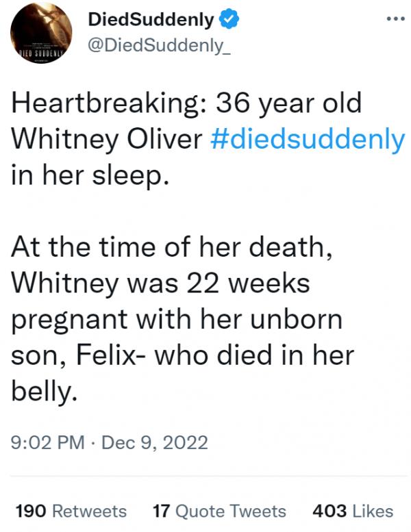Click the Dec 9, 2022 date

[155, 442]
